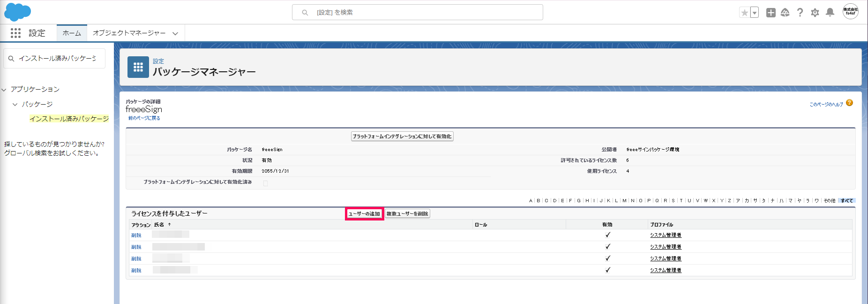Click the publisher value freeeサインパッケージ環境
Viewport: 868px width, 304px height.
[x=652, y=150]
